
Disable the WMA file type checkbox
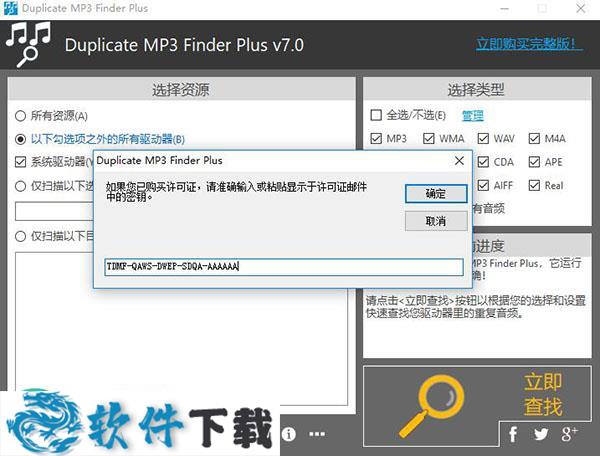430,138
